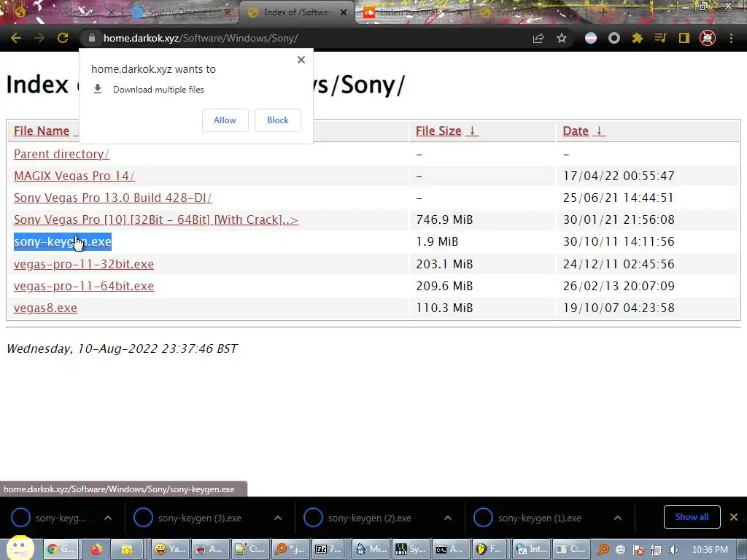Expand options for sony-keygen (3).exe download

coord(278,518)
